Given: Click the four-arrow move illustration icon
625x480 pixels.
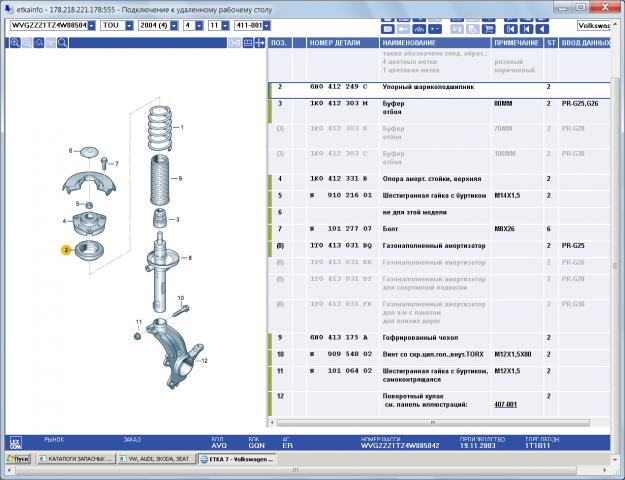Looking at the screenshot, I should 259,43.
